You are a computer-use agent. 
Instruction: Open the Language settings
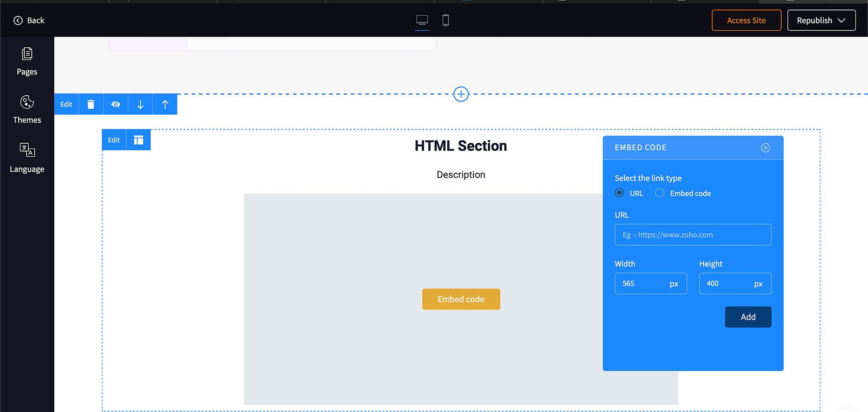(x=27, y=158)
